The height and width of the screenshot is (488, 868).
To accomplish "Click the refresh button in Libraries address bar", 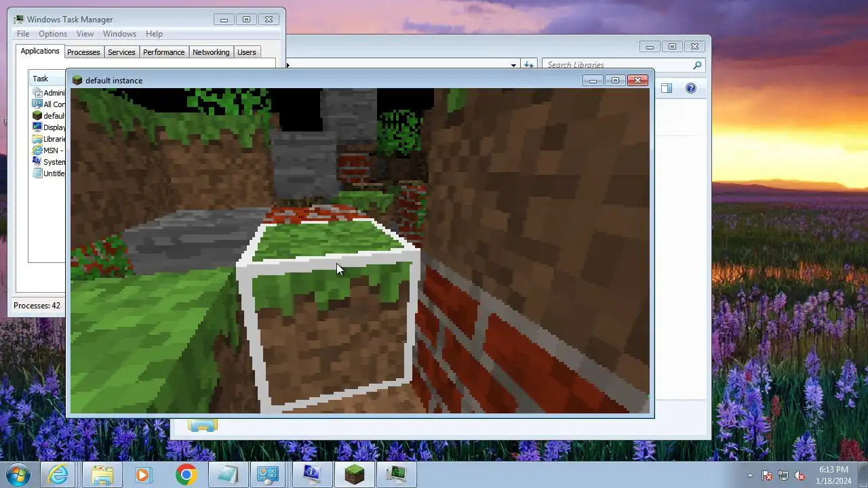I will pyautogui.click(x=528, y=65).
